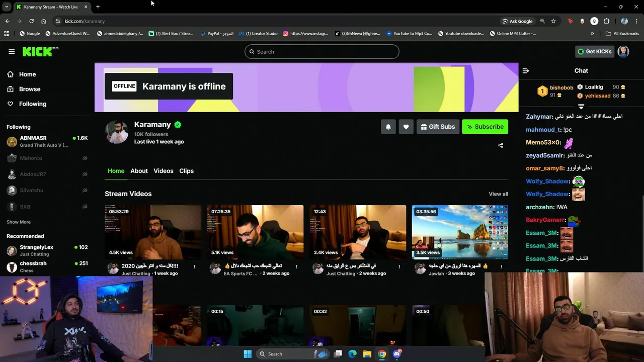
Task: Close the Karamany Stream tab
Action: [86, 7]
